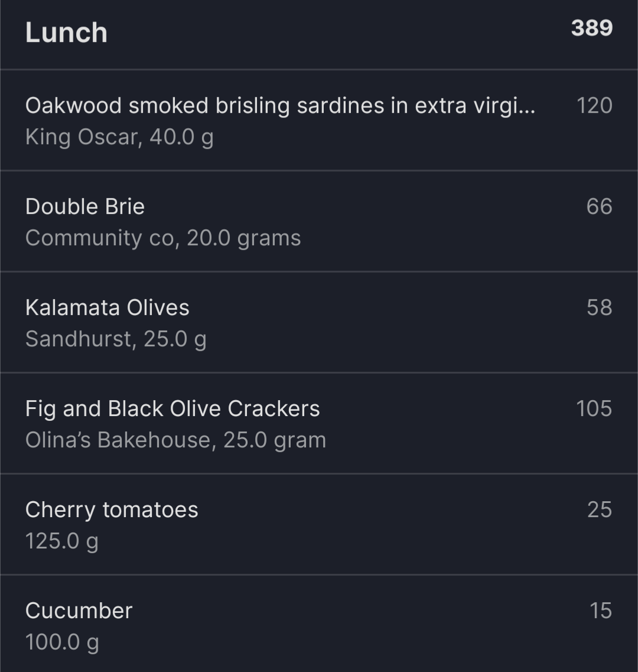Select the Sandhurst 25.0 g serving text
This screenshot has height=672, width=638.
click(x=116, y=339)
